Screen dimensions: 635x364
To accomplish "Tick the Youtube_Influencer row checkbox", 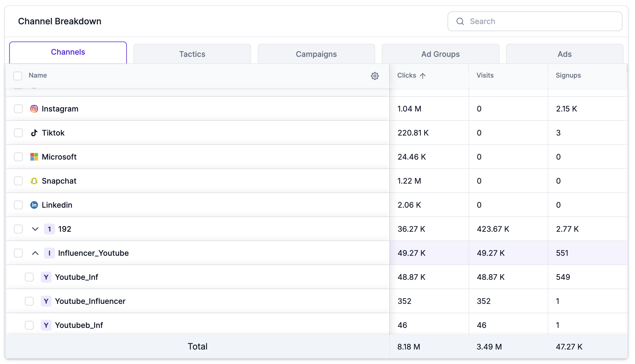I will click(x=29, y=301).
